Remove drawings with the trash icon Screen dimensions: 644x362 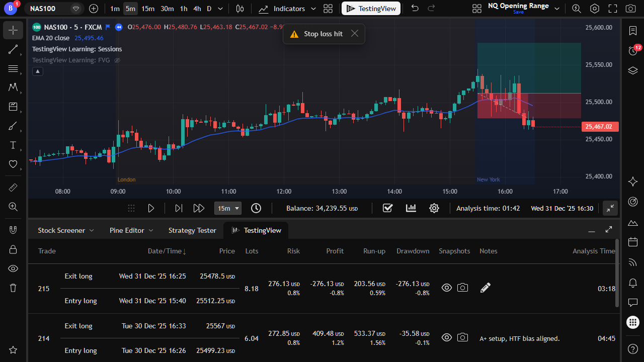[13, 288]
